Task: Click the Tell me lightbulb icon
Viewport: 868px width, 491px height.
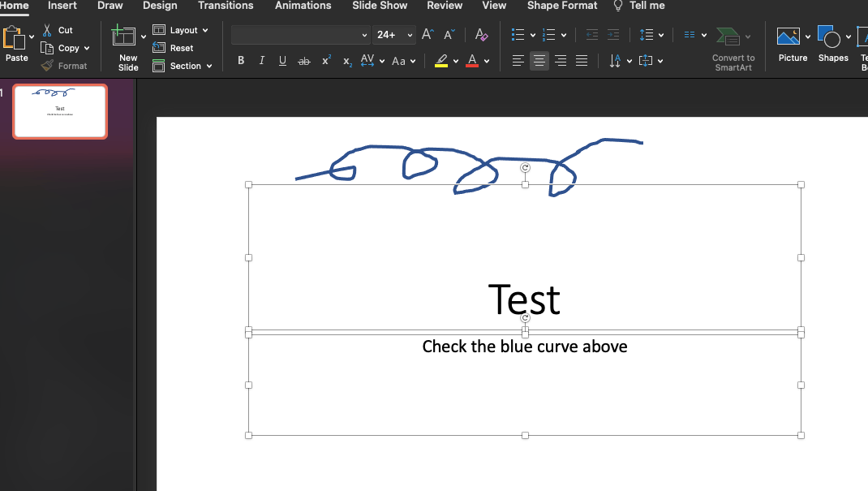Action: click(618, 6)
